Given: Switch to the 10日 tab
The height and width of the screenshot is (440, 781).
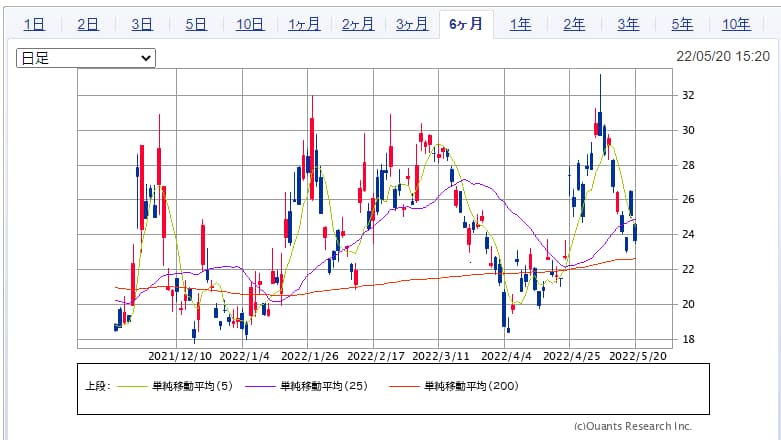Looking at the screenshot, I should [x=250, y=24].
